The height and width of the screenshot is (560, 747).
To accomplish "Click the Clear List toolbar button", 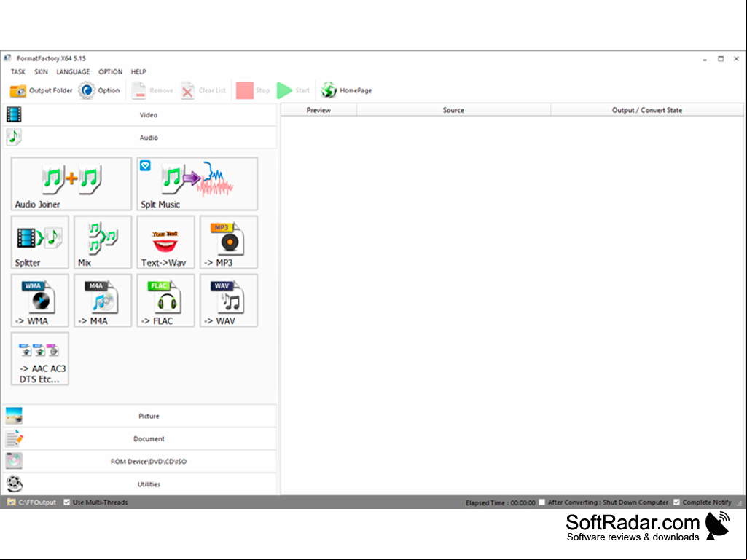I will [x=203, y=90].
